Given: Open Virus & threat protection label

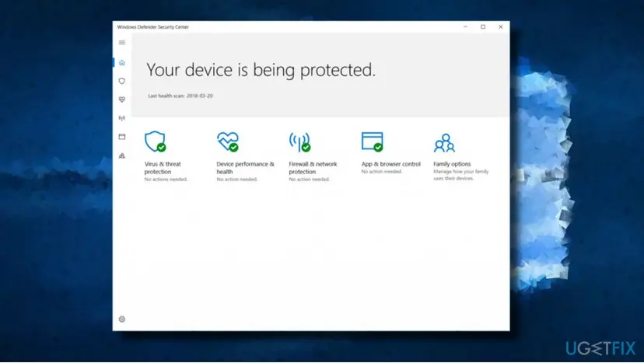Looking at the screenshot, I should click(163, 168).
